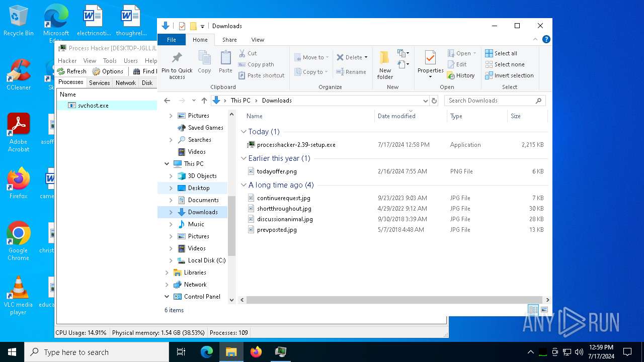The height and width of the screenshot is (362, 644).
Task: Open the Properties ribbon icon
Action: click(x=430, y=65)
